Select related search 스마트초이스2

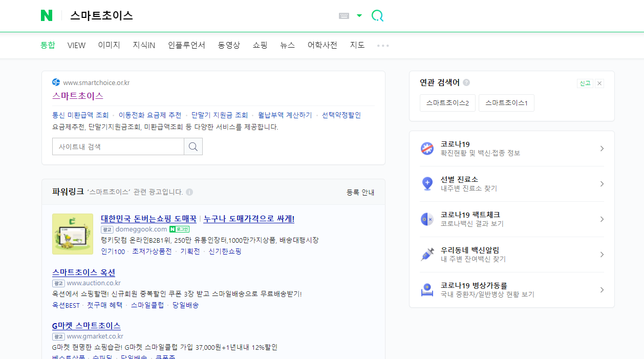[x=447, y=103]
